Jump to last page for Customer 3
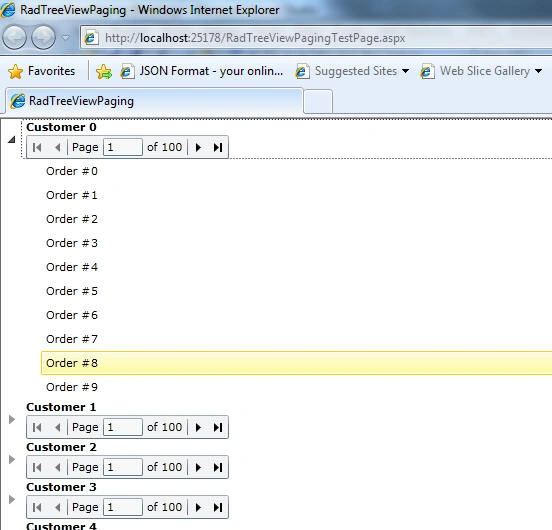This screenshot has height=530, width=552. click(218, 507)
